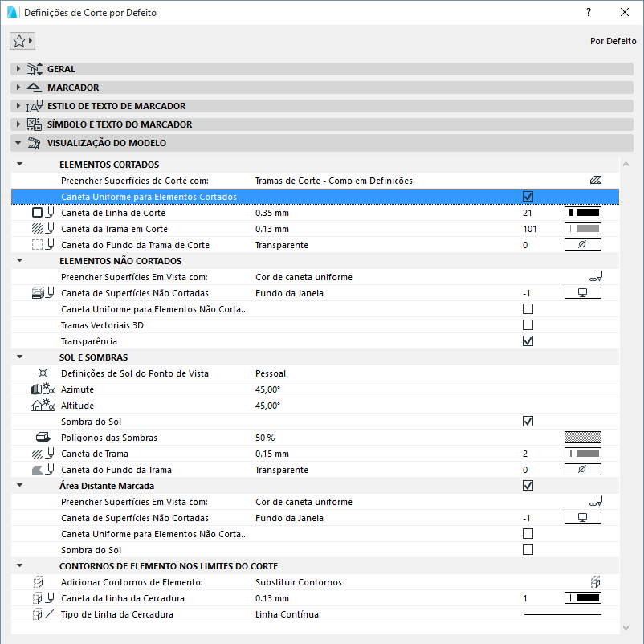Click the Adicionar Contornos de Elemento row icon
The image size is (644, 644).
point(38,582)
